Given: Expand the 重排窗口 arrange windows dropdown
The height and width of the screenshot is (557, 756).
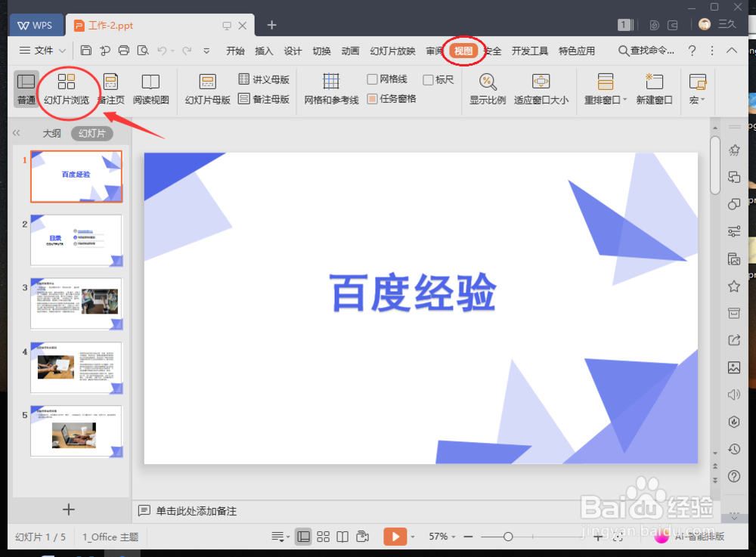Looking at the screenshot, I should coord(625,100).
